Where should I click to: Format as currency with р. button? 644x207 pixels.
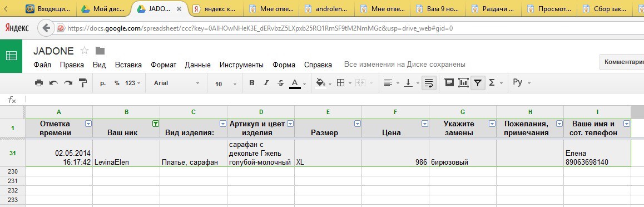tap(103, 83)
